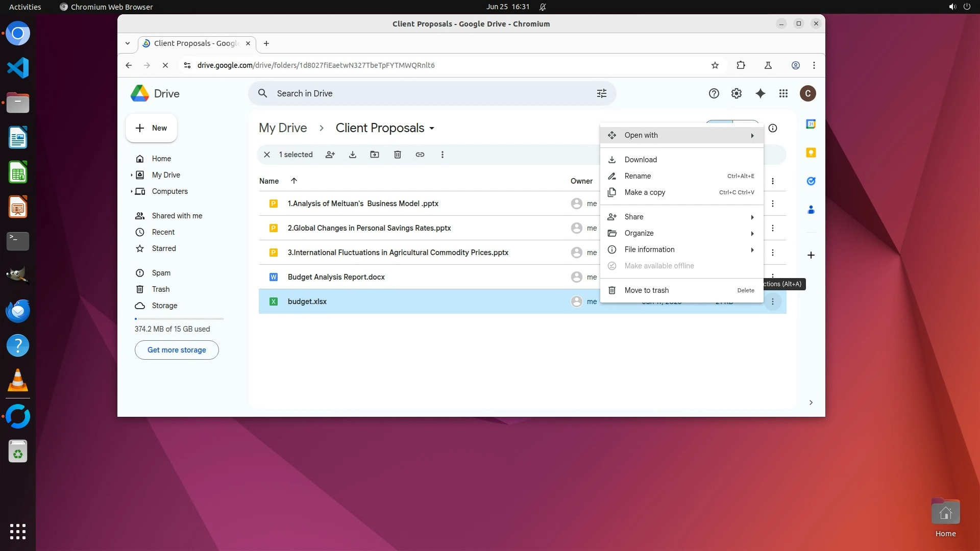Open the Google apps grid icon
980x551 pixels.
(x=783, y=93)
